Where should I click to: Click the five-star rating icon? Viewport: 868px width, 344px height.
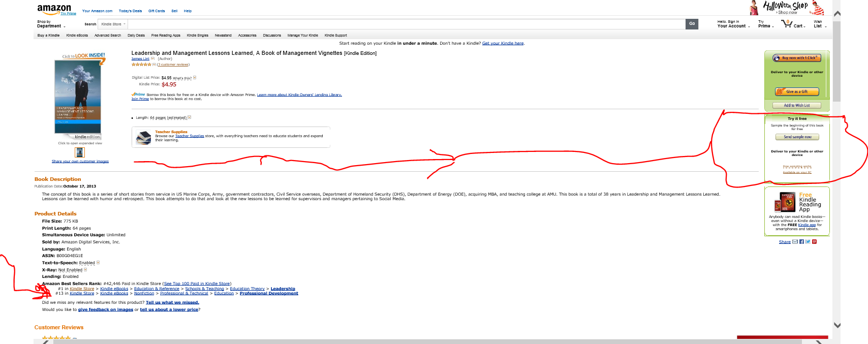tap(141, 65)
